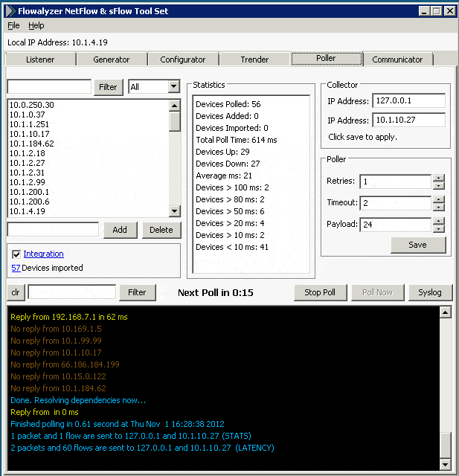The image size is (459, 476).
Task: Click the 'Total Poll Time: 614 ms' statistic
Action: tap(237, 140)
